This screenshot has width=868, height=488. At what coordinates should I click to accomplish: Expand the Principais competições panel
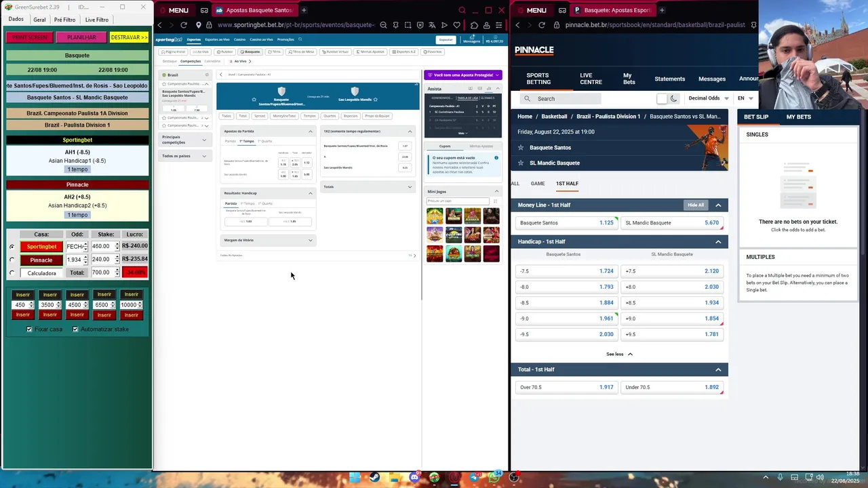(x=184, y=140)
